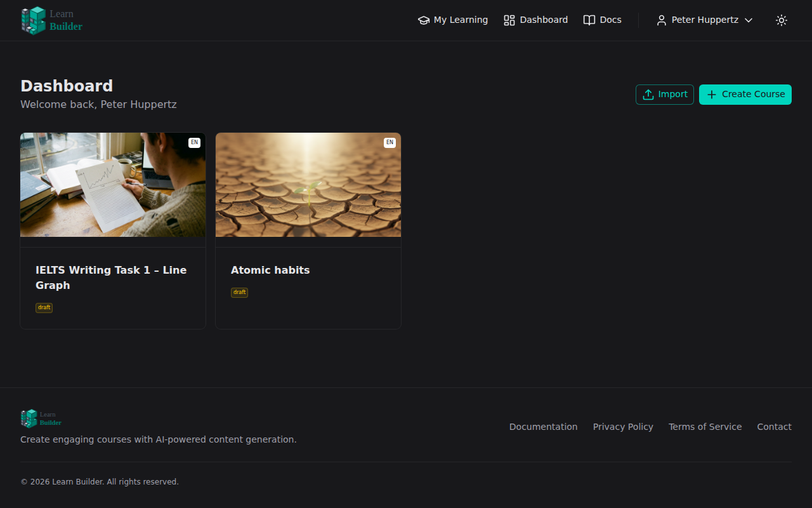Screen dimensions: 812x508
Task: Click the EN badge on Atomic habits card
Action: pos(390,142)
